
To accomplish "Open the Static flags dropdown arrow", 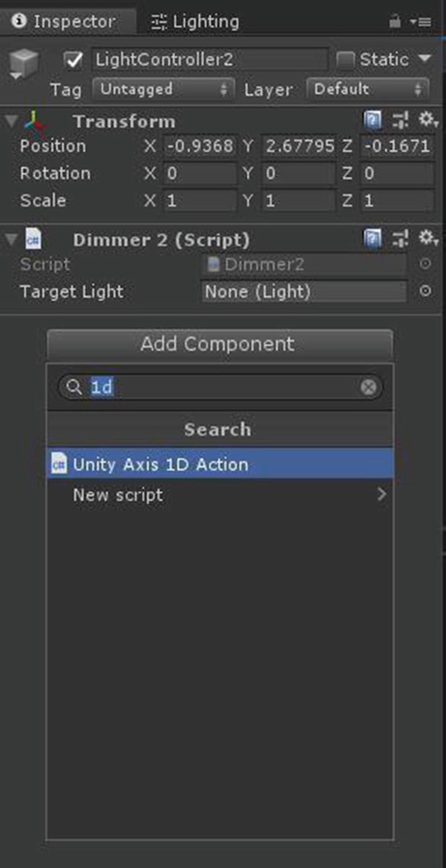I will [424, 59].
